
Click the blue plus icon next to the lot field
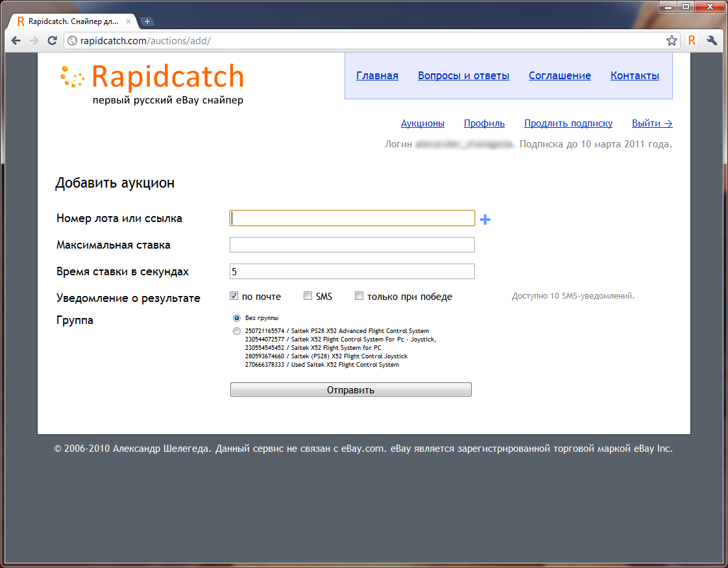(x=485, y=219)
